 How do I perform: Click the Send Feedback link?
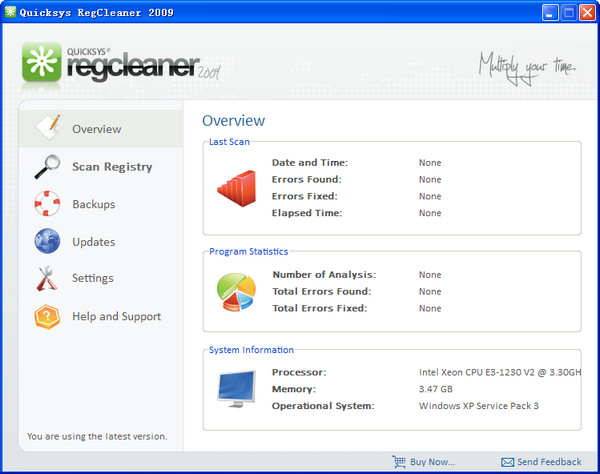549,462
